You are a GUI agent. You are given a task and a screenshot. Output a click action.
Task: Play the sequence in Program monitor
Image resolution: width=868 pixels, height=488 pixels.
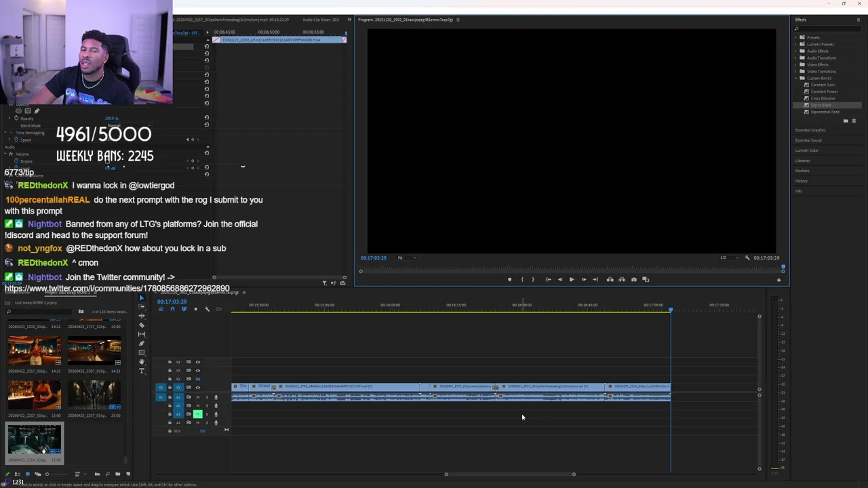coord(572,279)
